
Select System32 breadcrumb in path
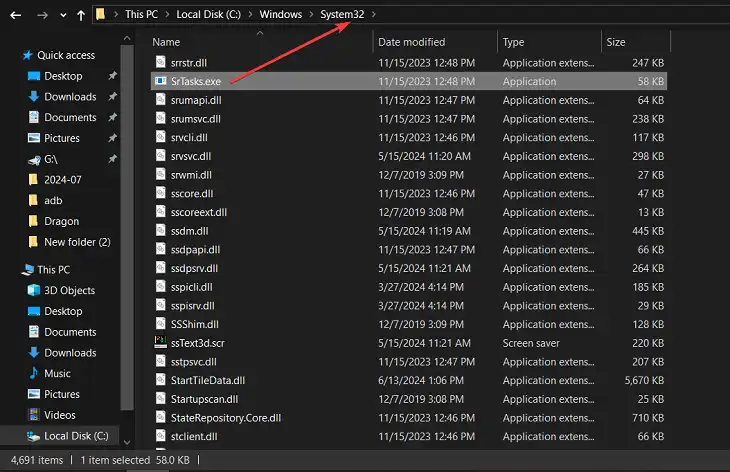coord(342,14)
